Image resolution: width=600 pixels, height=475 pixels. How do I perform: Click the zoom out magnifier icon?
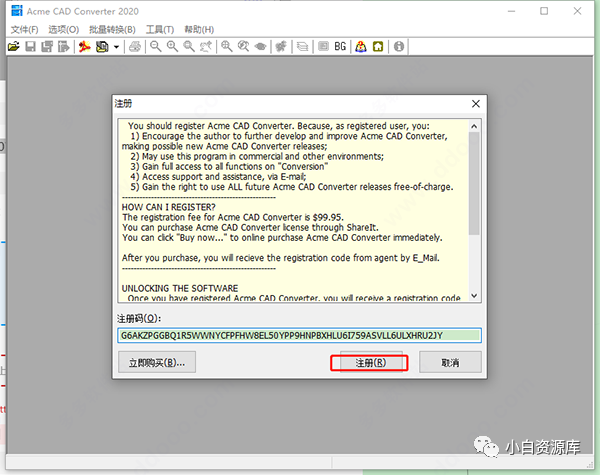(155, 47)
